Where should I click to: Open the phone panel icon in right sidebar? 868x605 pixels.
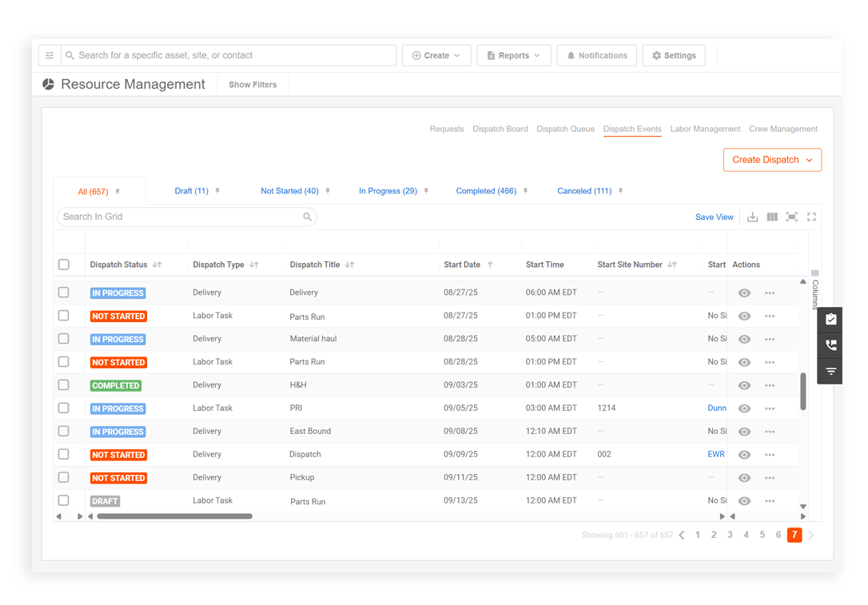click(x=830, y=345)
